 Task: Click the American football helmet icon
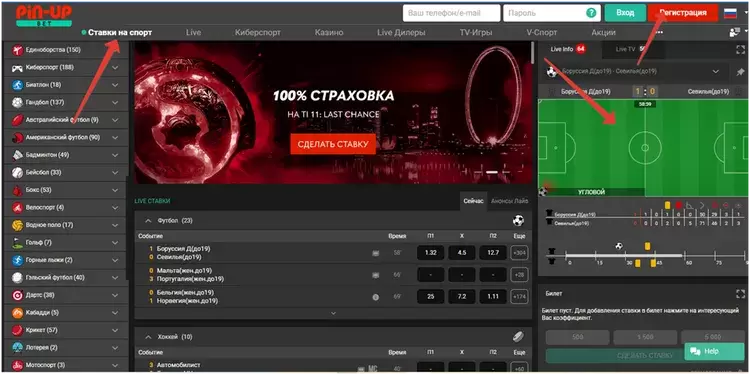point(17,138)
